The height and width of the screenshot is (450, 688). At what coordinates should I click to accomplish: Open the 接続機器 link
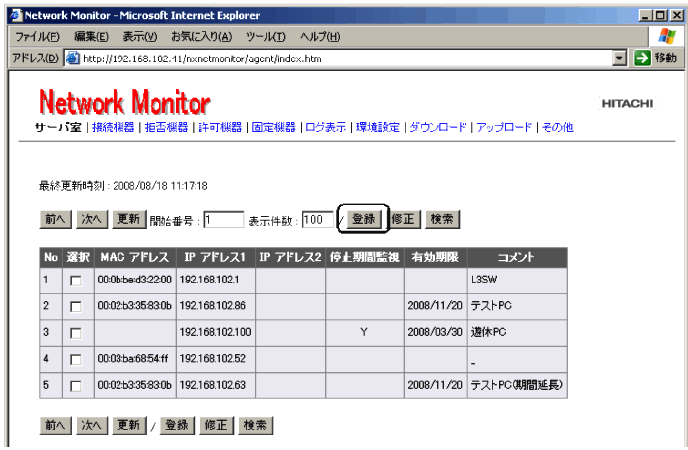[113, 127]
